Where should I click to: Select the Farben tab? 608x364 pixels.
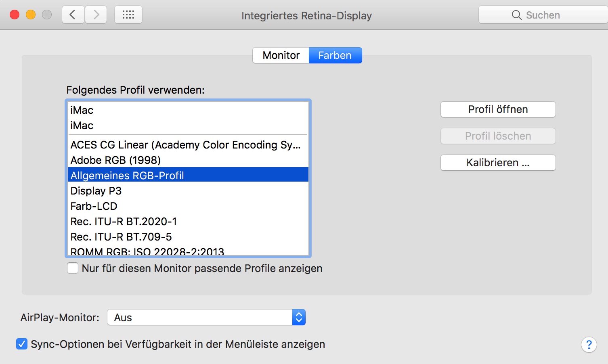(335, 55)
